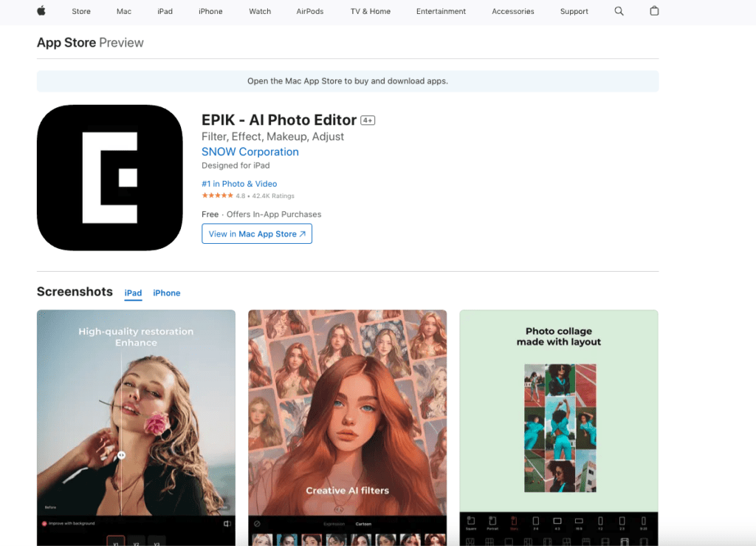This screenshot has width=756, height=546.
Task: Open the Support menu
Action: click(574, 11)
